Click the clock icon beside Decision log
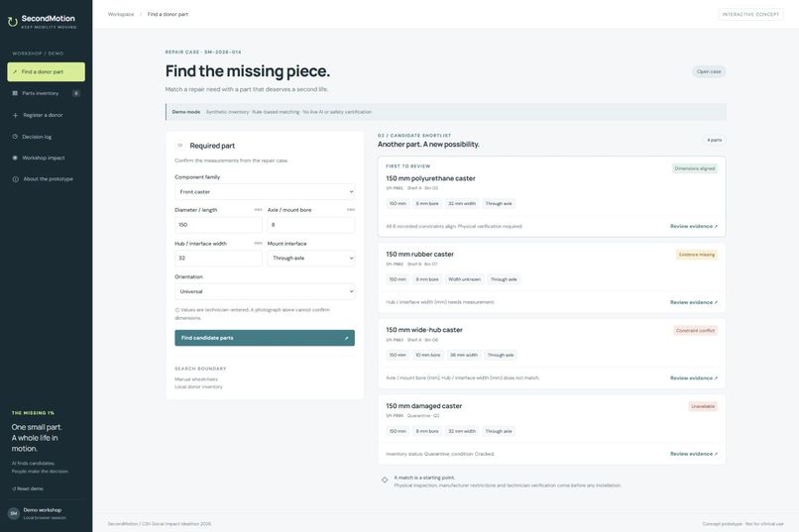Screen dimensions: 799x532 coord(15,137)
